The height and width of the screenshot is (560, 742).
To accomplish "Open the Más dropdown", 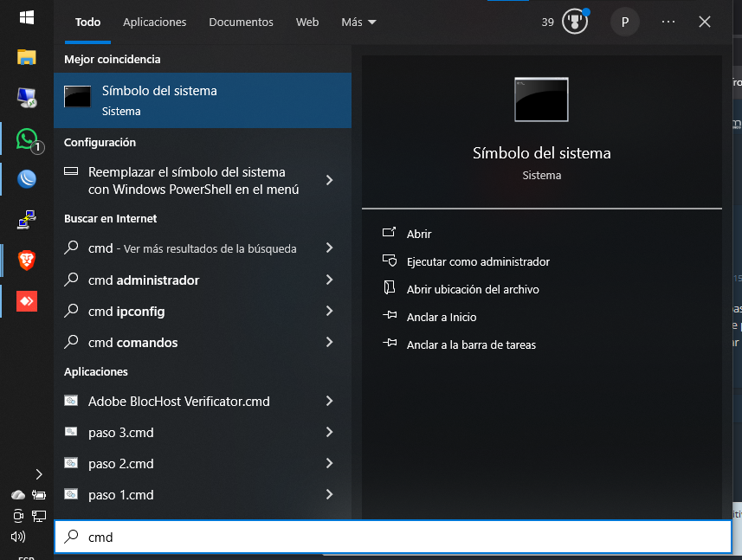I will click(x=358, y=23).
